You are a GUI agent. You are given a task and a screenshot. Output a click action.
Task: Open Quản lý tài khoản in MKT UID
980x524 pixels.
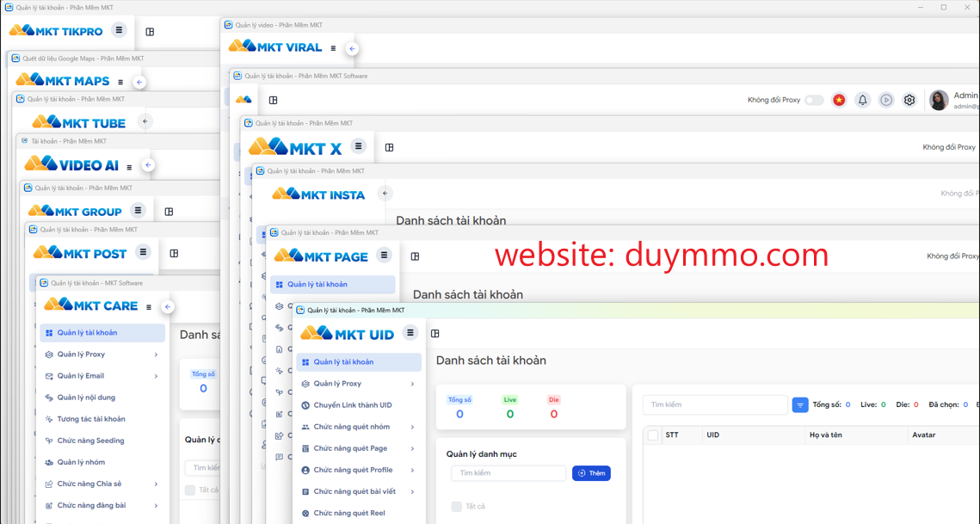pyautogui.click(x=359, y=362)
